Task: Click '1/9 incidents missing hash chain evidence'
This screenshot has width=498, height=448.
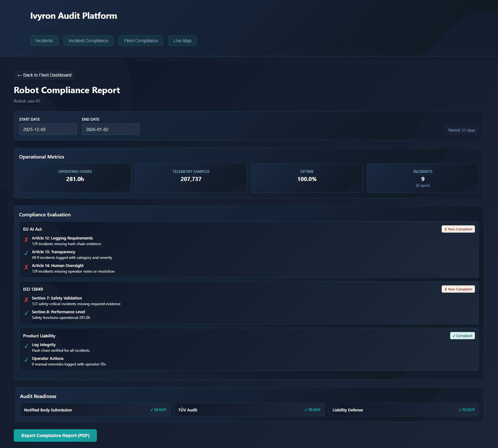Action: pos(67,244)
